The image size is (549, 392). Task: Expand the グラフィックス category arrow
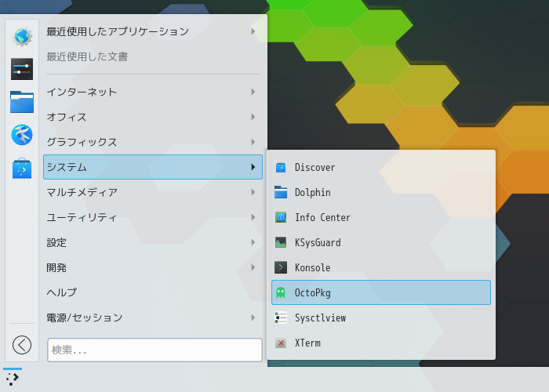[x=253, y=142]
